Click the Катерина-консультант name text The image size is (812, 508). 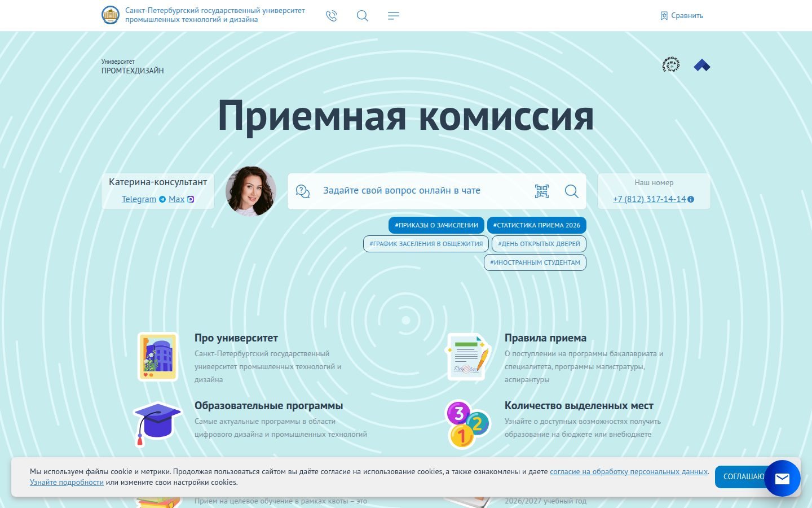point(158,182)
